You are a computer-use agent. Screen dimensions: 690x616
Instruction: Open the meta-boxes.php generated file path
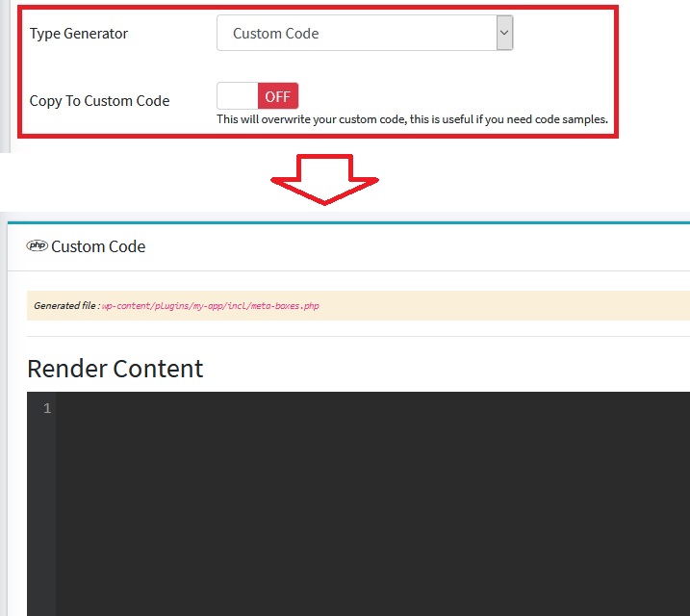pos(210,306)
